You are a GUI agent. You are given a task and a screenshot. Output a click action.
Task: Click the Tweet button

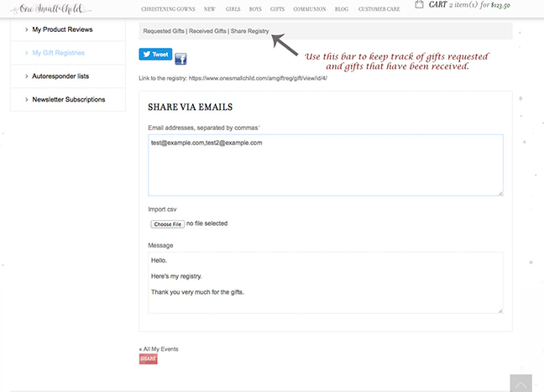point(155,54)
